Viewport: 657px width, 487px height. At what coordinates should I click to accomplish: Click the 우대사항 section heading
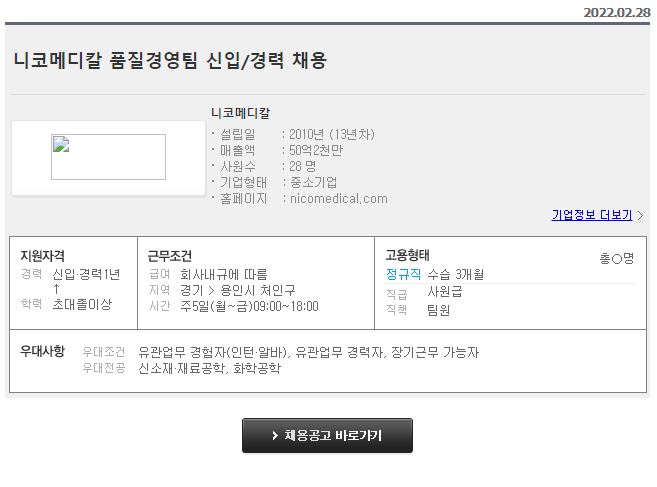(x=43, y=351)
